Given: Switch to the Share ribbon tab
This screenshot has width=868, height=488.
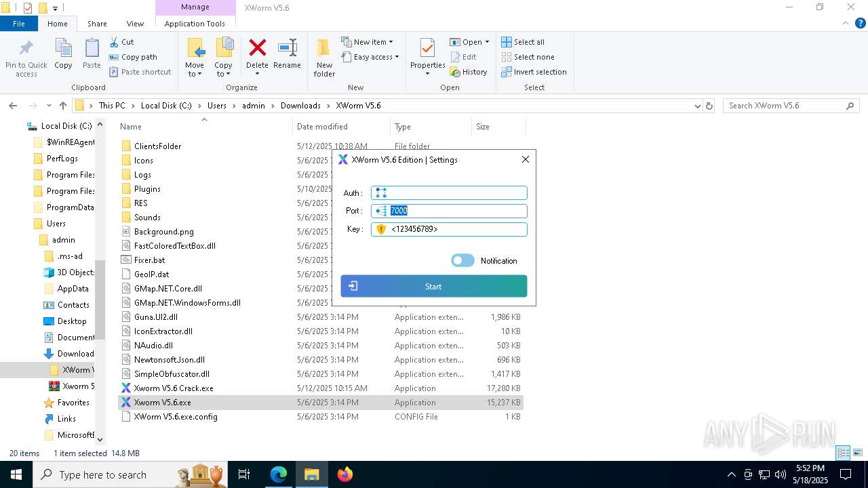Looking at the screenshot, I should pyautogui.click(x=97, y=24).
